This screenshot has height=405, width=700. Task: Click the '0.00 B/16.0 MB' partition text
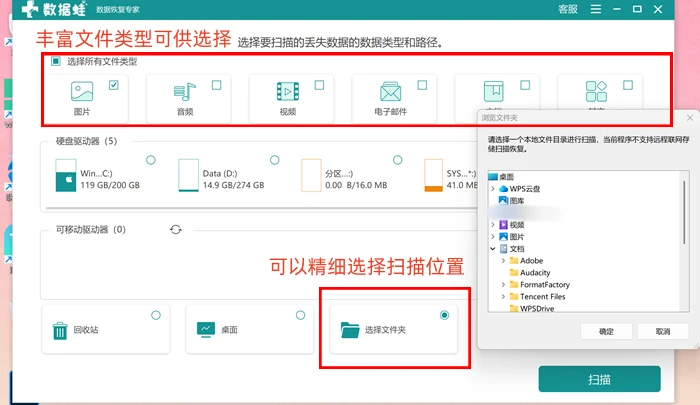356,185
